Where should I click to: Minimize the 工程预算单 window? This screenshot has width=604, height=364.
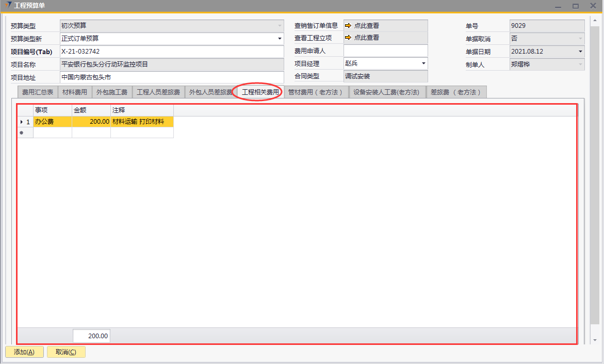[x=558, y=6]
